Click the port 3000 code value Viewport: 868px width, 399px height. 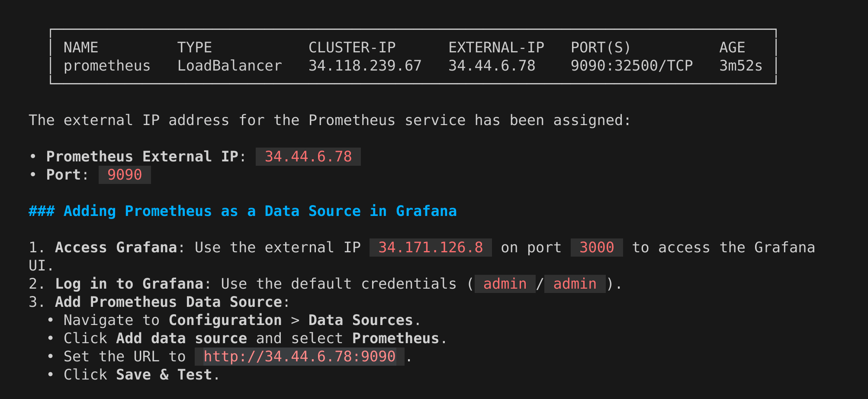pos(597,248)
